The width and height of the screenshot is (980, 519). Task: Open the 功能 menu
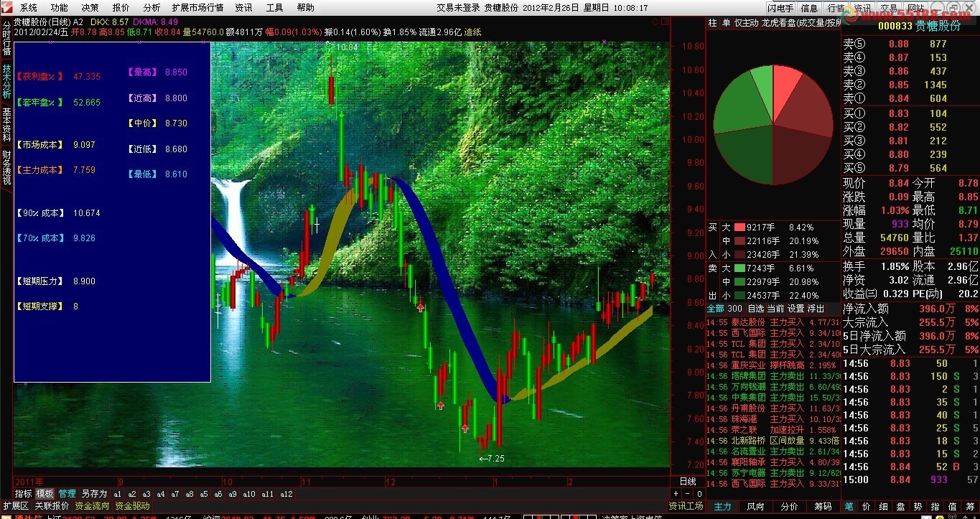point(60,8)
